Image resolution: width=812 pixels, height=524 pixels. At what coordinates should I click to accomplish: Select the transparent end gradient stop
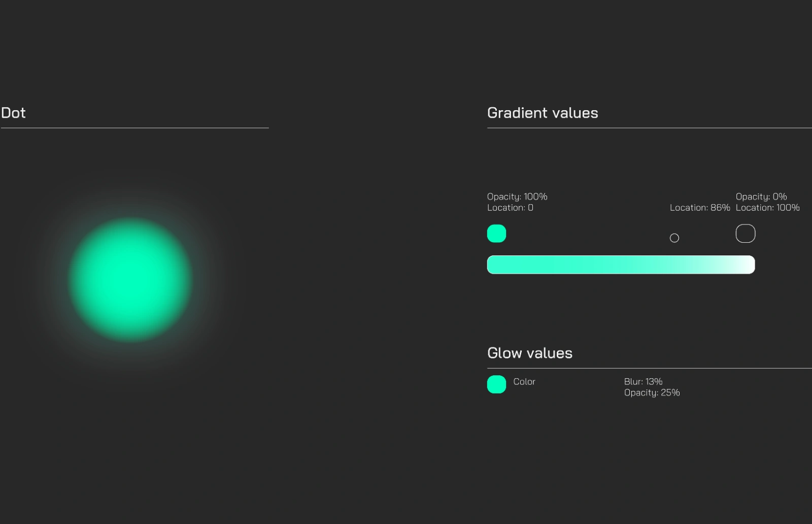tap(746, 234)
